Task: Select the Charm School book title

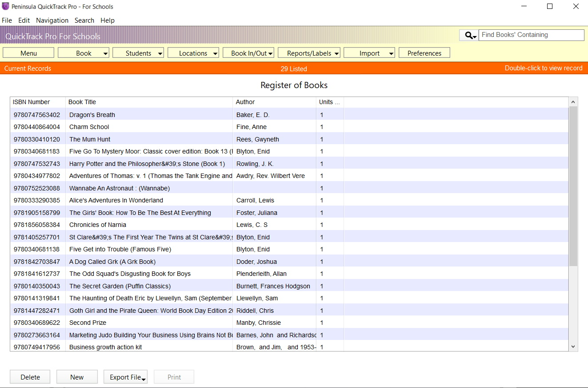Action: point(89,127)
